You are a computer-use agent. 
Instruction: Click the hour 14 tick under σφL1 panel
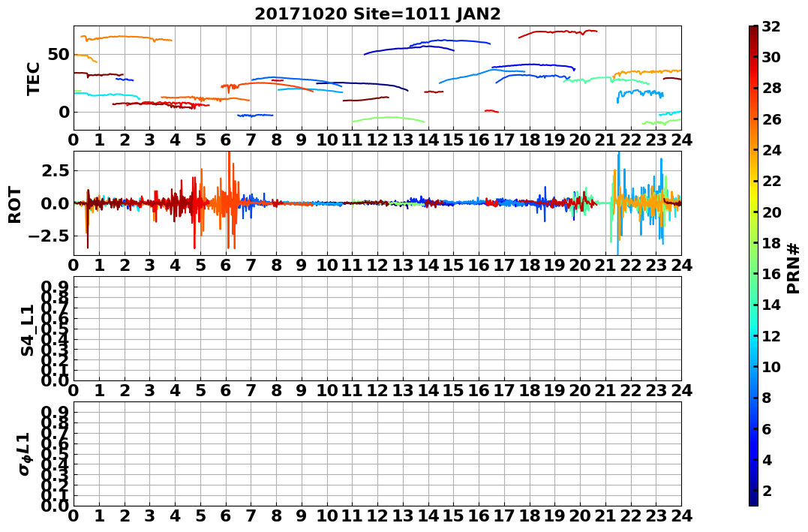pos(428,516)
